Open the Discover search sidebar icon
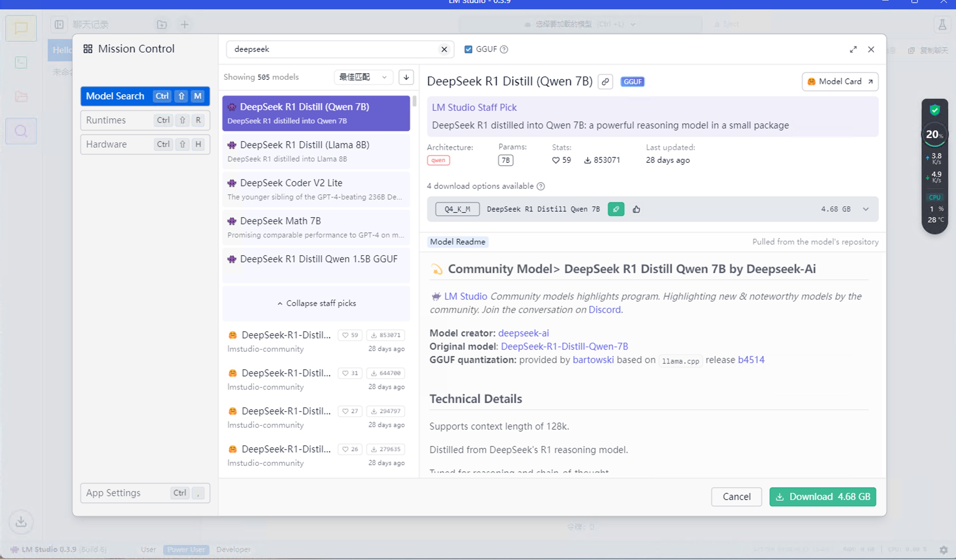Screen dimensions: 956x560 click(x=21, y=131)
